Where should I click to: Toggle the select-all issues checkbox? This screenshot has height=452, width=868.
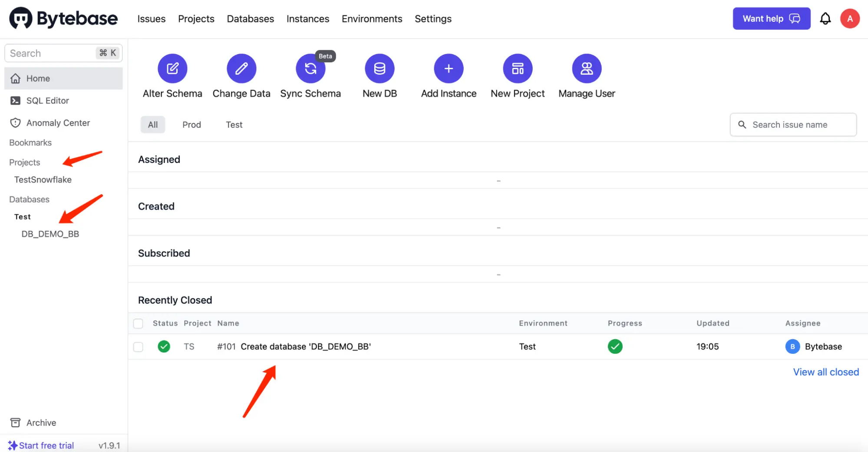pyautogui.click(x=138, y=323)
